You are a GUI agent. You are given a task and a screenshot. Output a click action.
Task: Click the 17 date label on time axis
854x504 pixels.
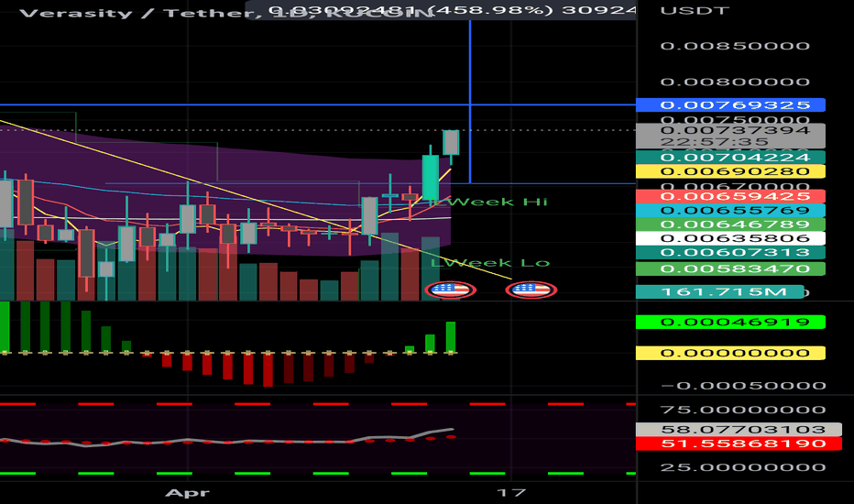click(511, 493)
